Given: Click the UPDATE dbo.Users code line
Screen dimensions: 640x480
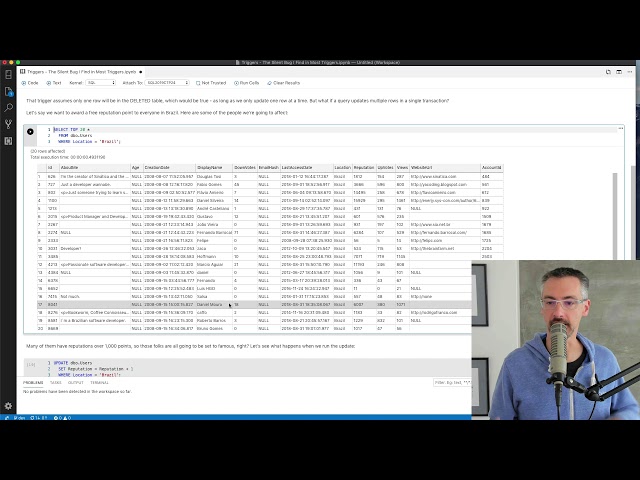Looking at the screenshot, I should tap(73, 363).
